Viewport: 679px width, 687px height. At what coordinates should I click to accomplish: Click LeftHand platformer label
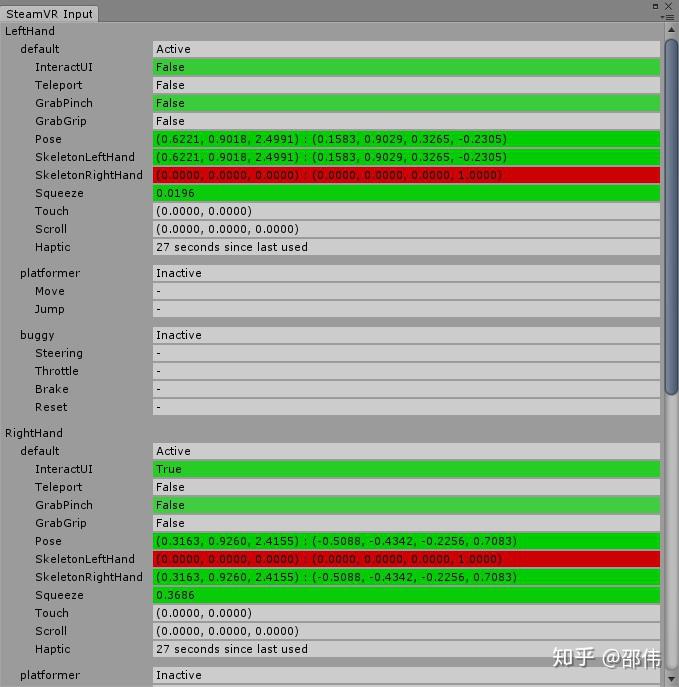pos(50,273)
